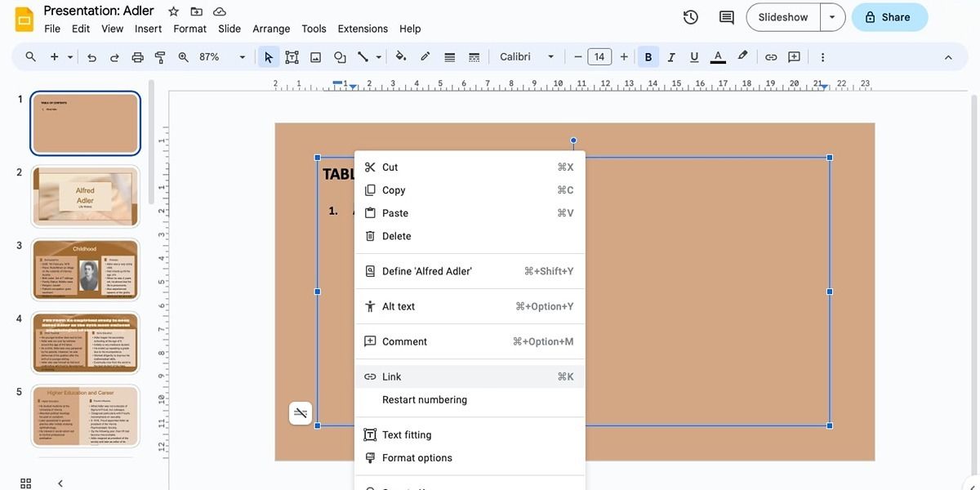This screenshot has height=490, width=980.
Task: Expand the 87% zoom level dropdown
Action: point(223,57)
